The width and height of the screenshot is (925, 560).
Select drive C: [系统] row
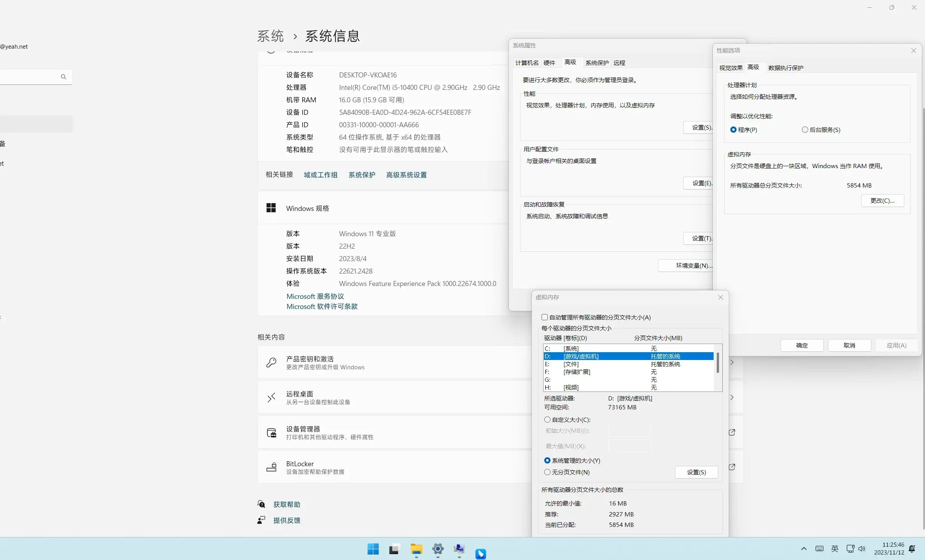pyautogui.click(x=628, y=348)
